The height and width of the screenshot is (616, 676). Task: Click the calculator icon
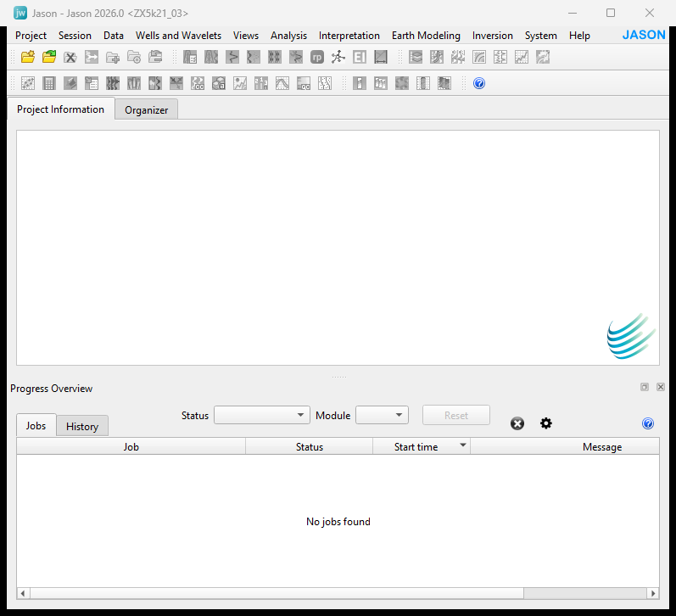click(48, 83)
